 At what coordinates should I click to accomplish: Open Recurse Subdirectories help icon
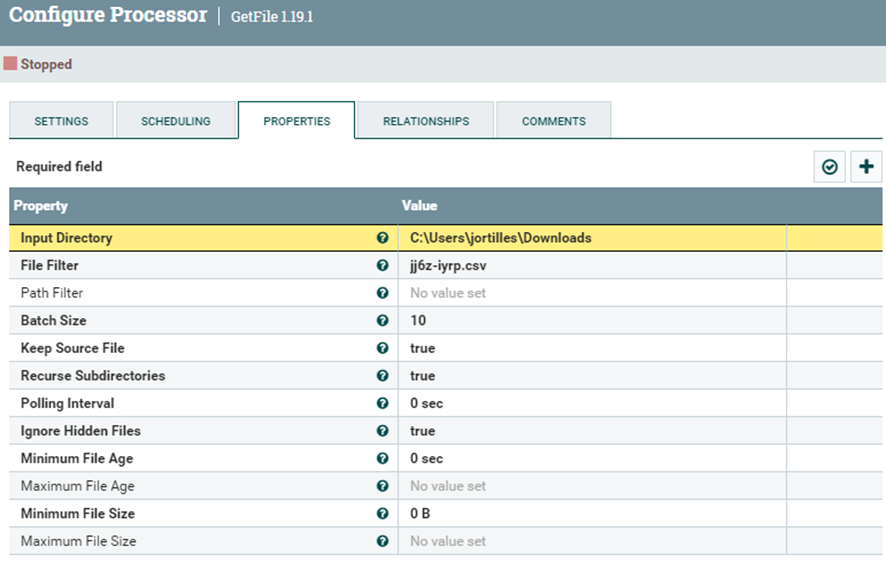coord(383,376)
